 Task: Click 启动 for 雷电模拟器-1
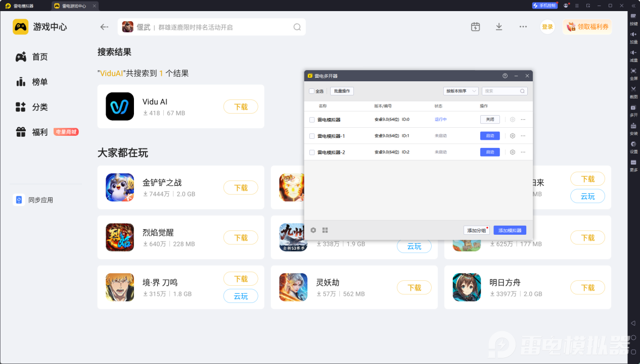490,136
